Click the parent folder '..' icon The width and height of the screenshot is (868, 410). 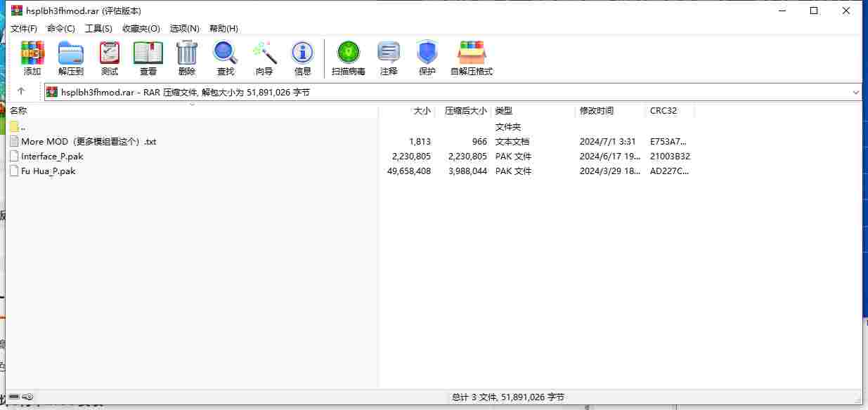pos(15,126)
